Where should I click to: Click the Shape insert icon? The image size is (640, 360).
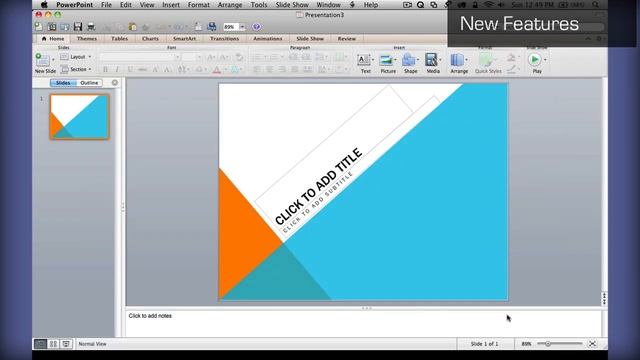[408, 60]
